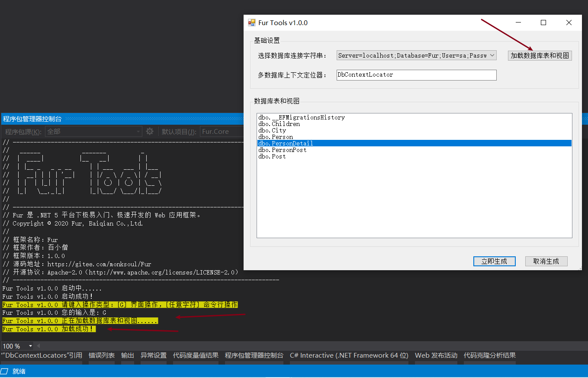This screenshot has height=378, width=588.
Task: Close the Fur Tools v1.0.0 window
Action: (x=569, y=23)
